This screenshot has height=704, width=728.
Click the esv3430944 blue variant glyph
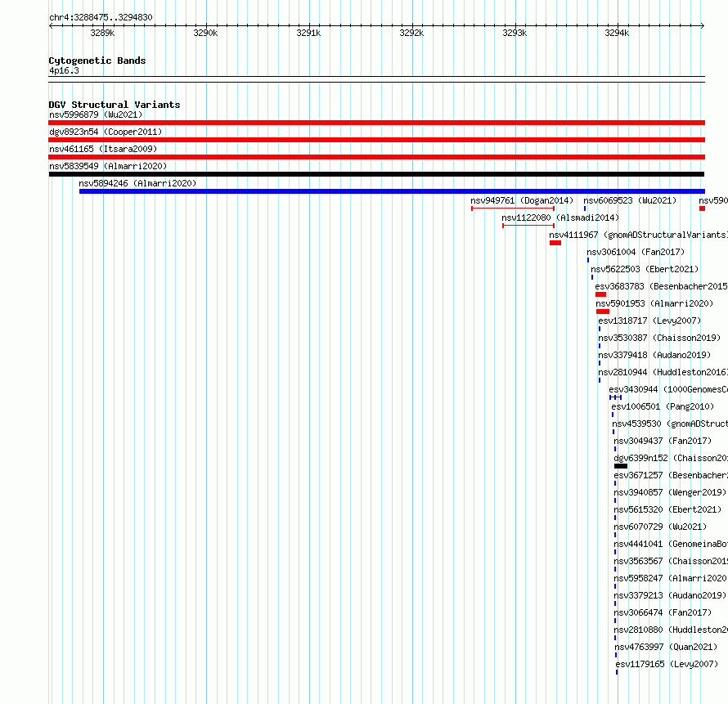(616, 397)
